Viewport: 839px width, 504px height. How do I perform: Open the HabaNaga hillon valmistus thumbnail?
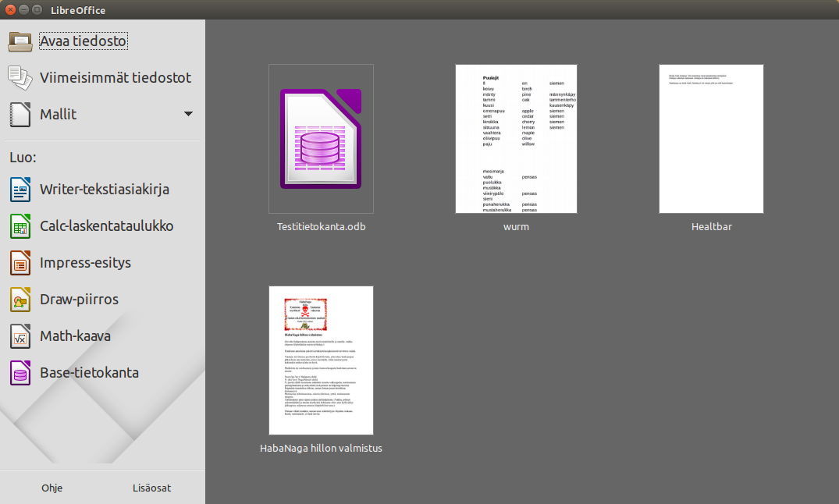pyautogui.click(x=321, y=360)
